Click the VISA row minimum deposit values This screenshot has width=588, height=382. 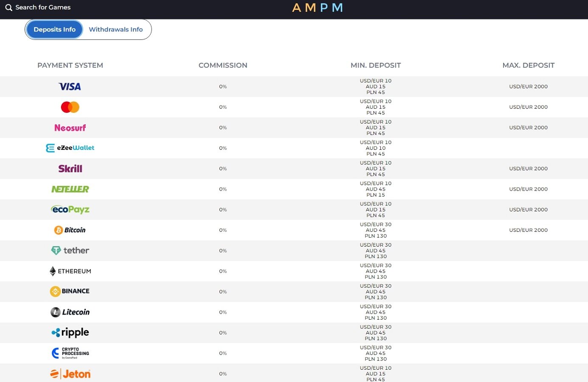[376, 87]
